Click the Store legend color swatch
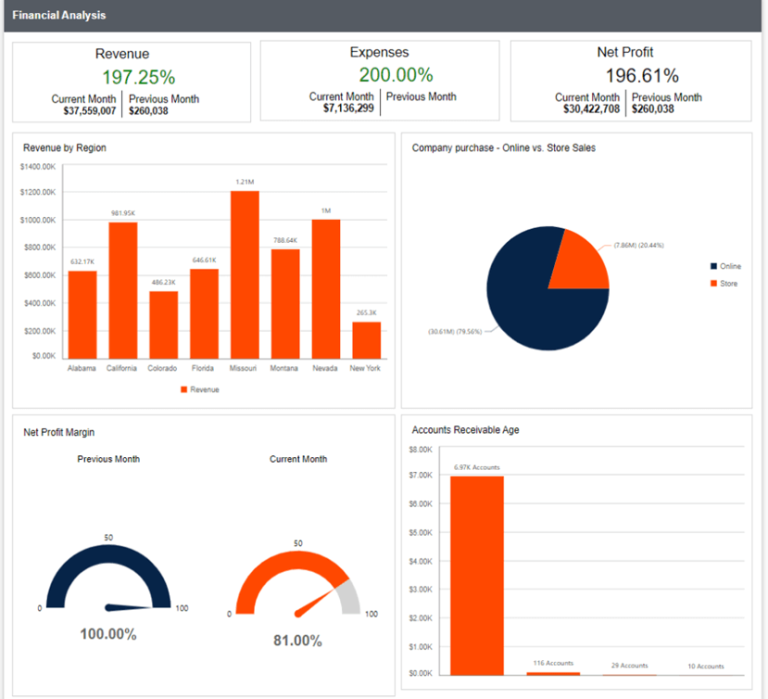 point(713,283)
